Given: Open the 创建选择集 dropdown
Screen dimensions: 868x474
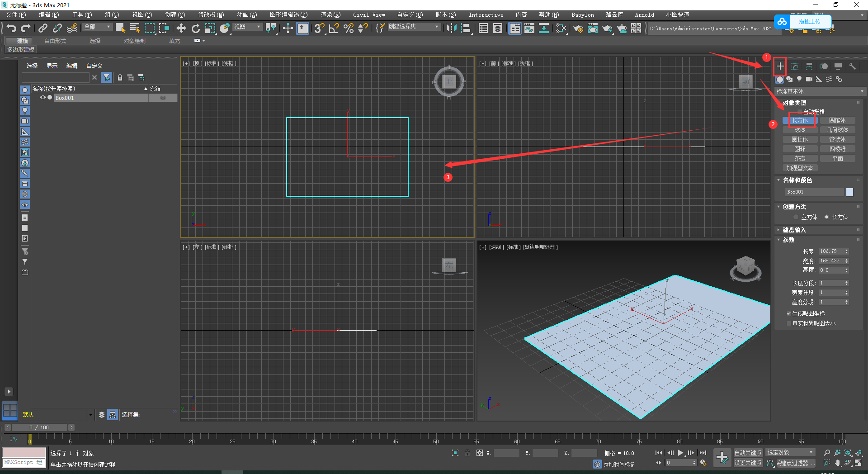Looking at the screenshot, I should (x=414, y=27).
